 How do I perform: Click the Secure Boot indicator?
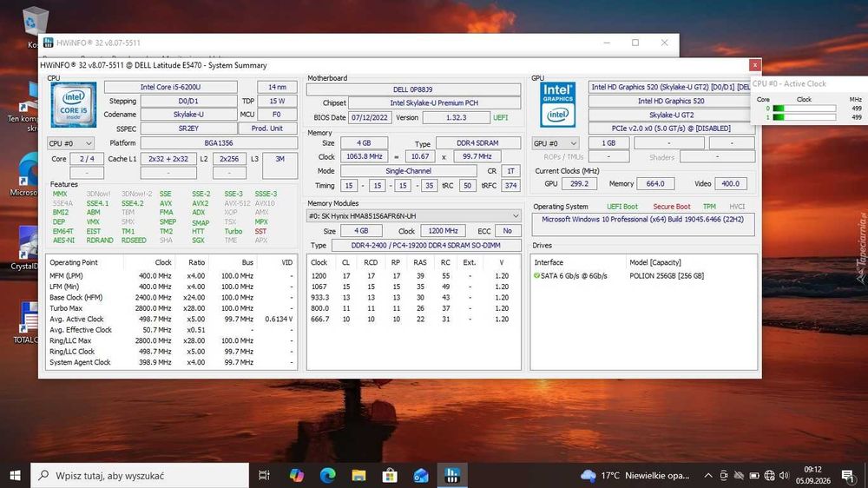pyautogui.click(x=672, y=206)
